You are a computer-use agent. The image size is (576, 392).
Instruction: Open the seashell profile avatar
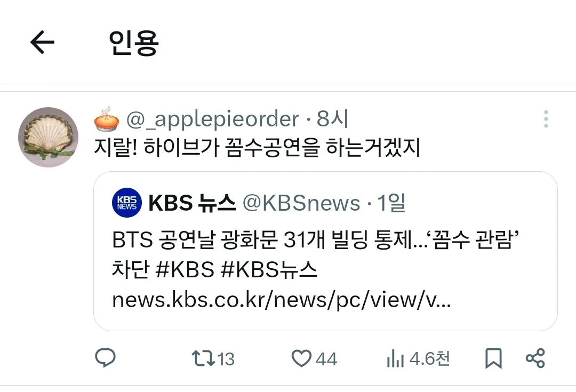point(48,137)
